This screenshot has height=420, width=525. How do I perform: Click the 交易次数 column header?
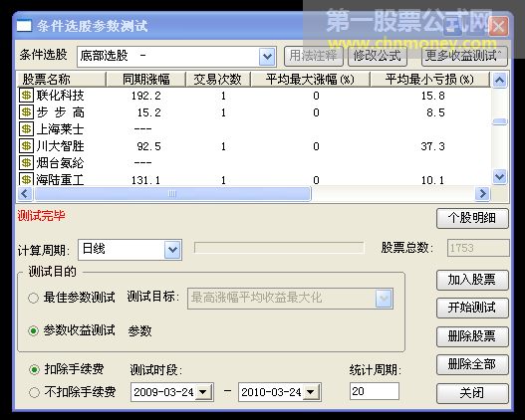tap(217, 80)
